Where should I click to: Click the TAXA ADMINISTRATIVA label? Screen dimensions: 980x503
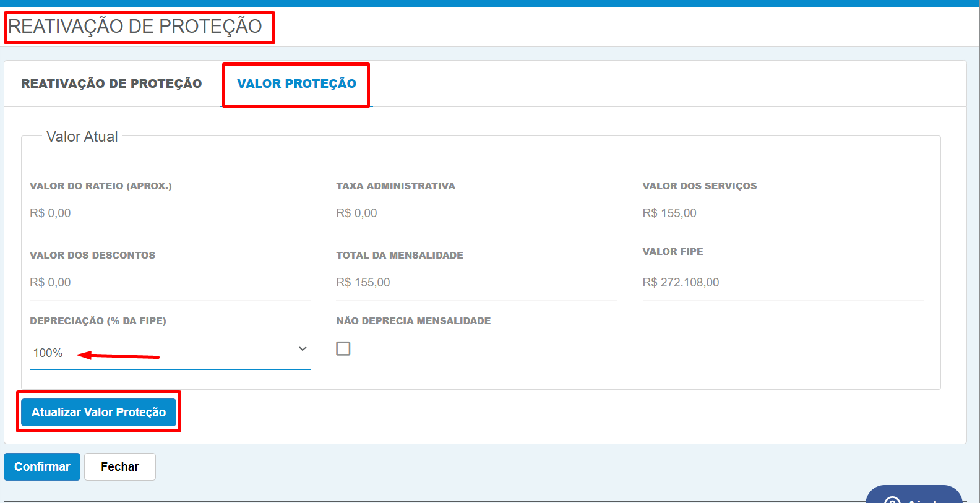(x=396, y=186)
